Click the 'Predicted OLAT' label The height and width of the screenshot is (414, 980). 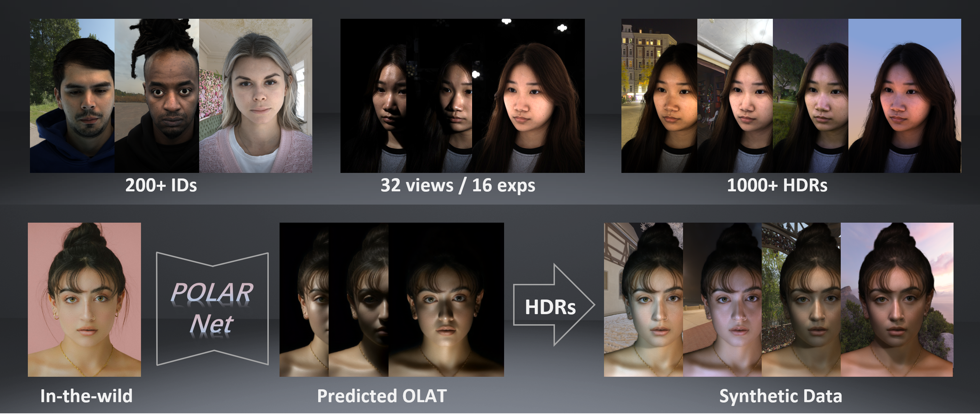(x=382, y=396)
